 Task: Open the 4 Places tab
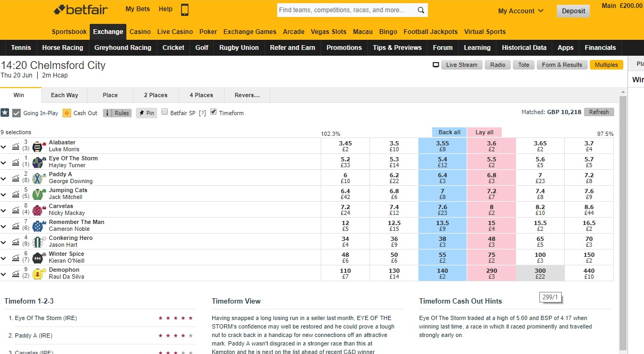(x=201, y=95)
